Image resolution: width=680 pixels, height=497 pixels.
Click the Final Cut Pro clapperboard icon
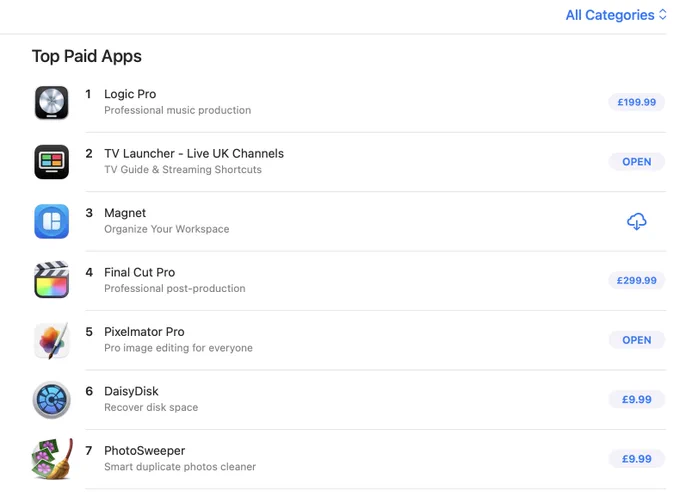coord(52,280)
